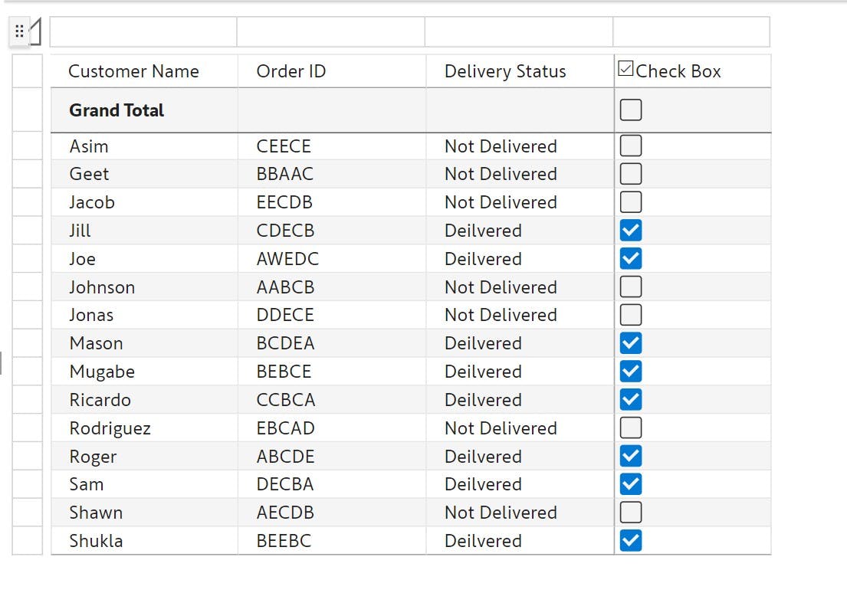Image resolution: width=847 pixels, height=616 pixels.
Task: Untick the checkbox for Joe
Action: click(x=631, y=259)
